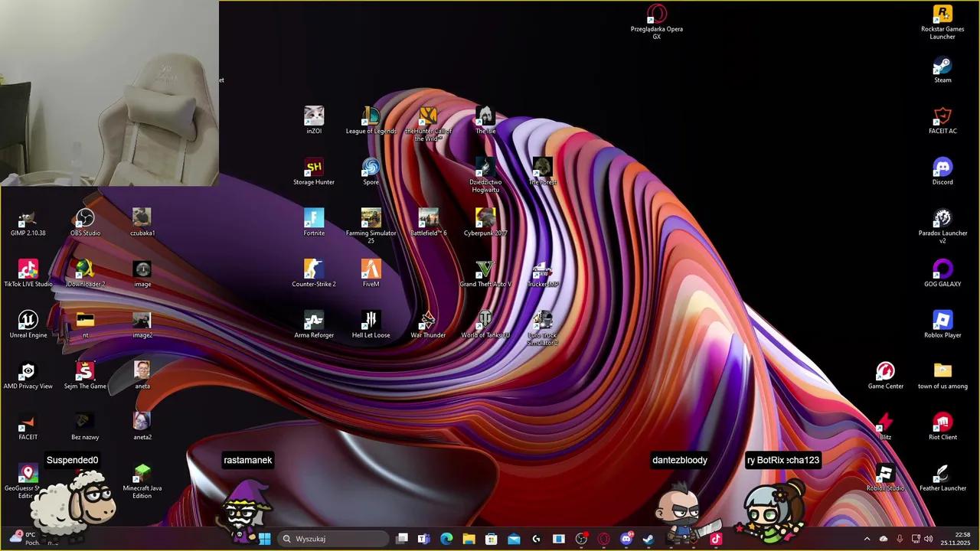Open the Storage Hunter shortcut

click(314, 171)
